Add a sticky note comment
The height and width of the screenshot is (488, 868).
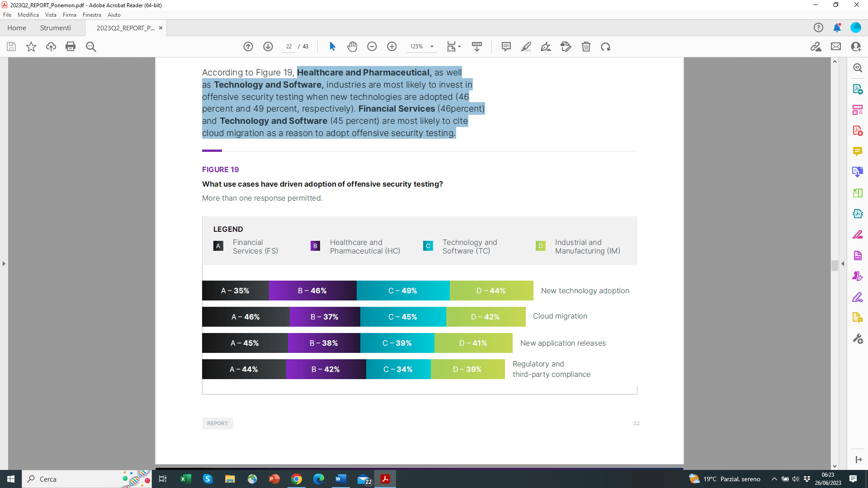[x=506, y=47]
